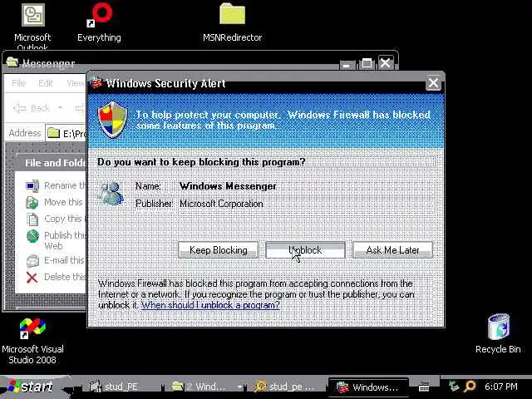Viewport: 532px width, 399px height.
Task: Click the Rename task icon
Action: [x=32, y=186]
